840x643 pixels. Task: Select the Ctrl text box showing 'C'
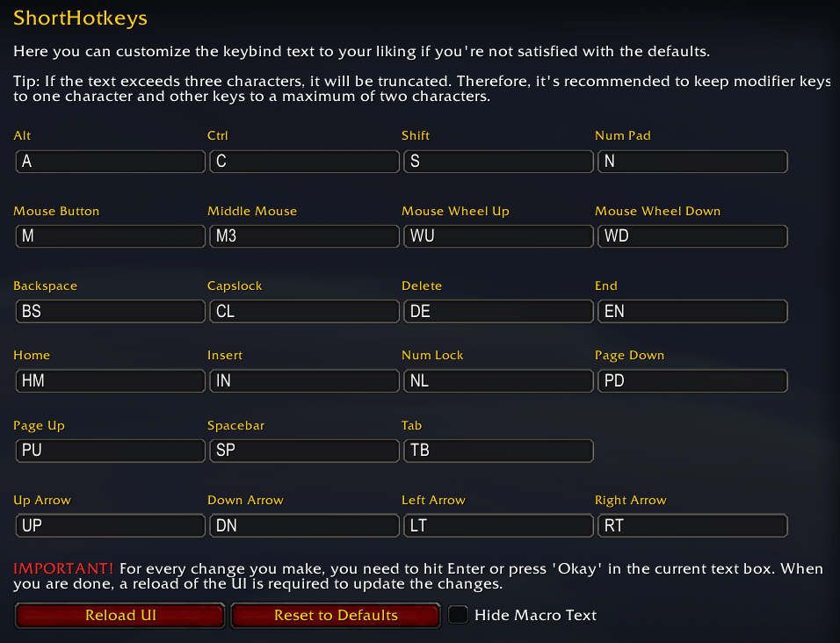[304, 162]
